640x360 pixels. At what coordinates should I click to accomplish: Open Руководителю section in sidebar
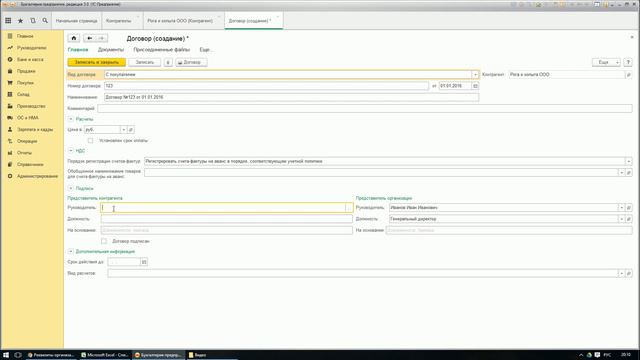31,48
